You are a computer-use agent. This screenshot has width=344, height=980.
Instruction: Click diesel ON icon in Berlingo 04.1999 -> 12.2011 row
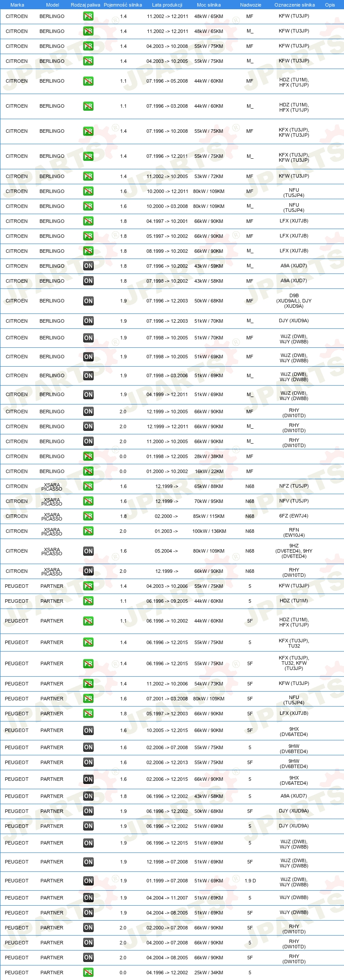pyautogui.click(x=88, y=395)
